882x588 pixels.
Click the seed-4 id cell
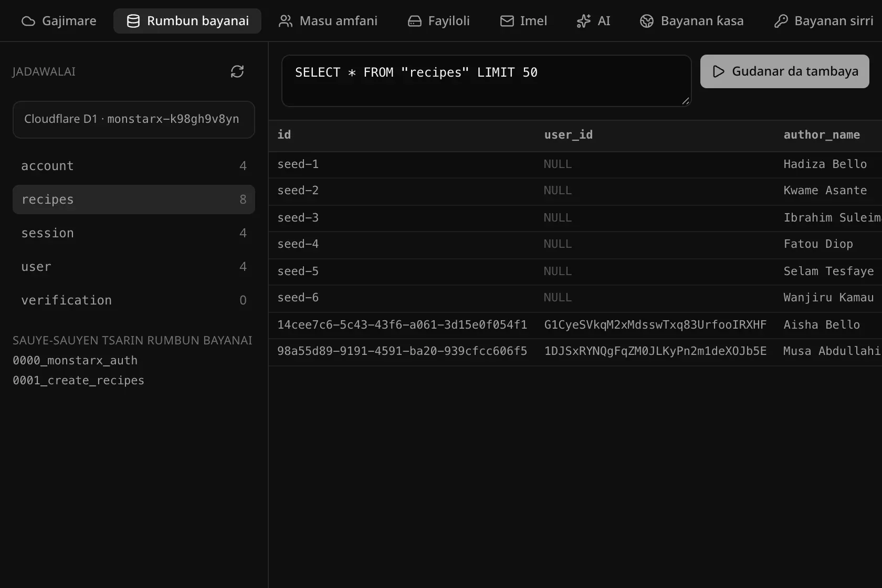click(x=298, y=244)
